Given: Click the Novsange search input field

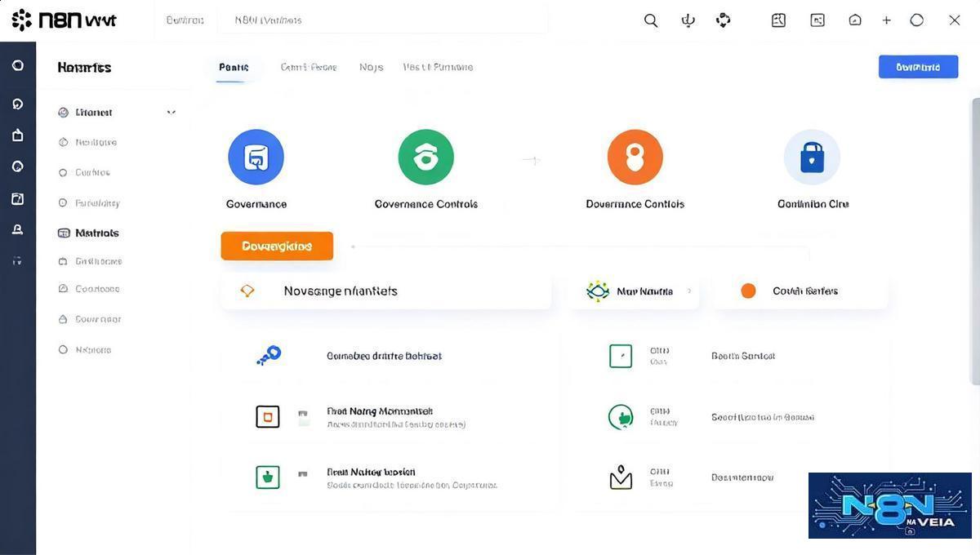Looking at the screenshot, I should pyautogui.click(x=385, y=291).
